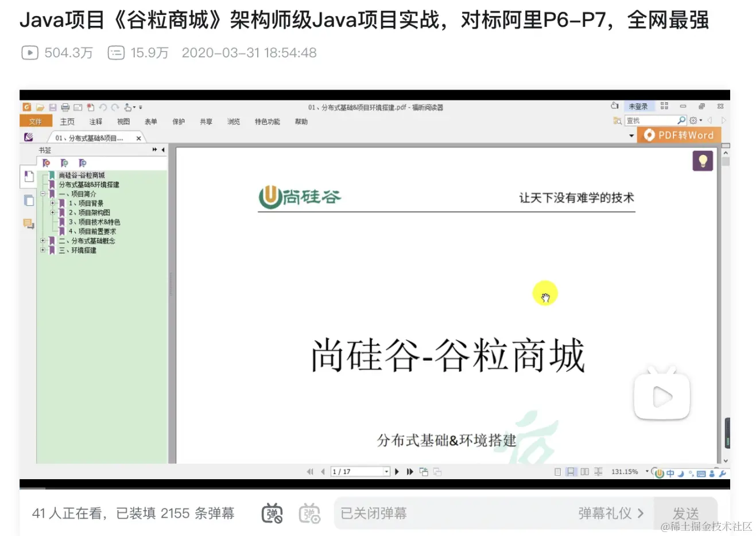756x536 pixels.
Task: Open the danmaku settings icon
Action: click(x=309, y=513)
